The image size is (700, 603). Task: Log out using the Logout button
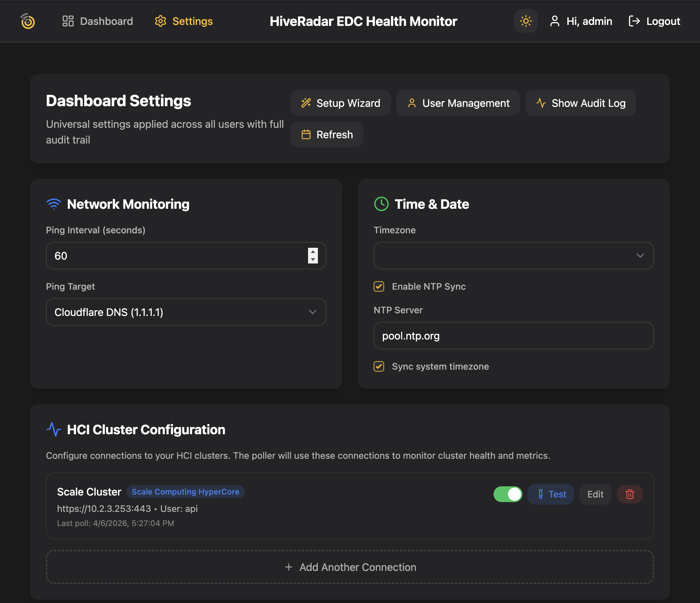pyautogui.click(x=654, y=21)
